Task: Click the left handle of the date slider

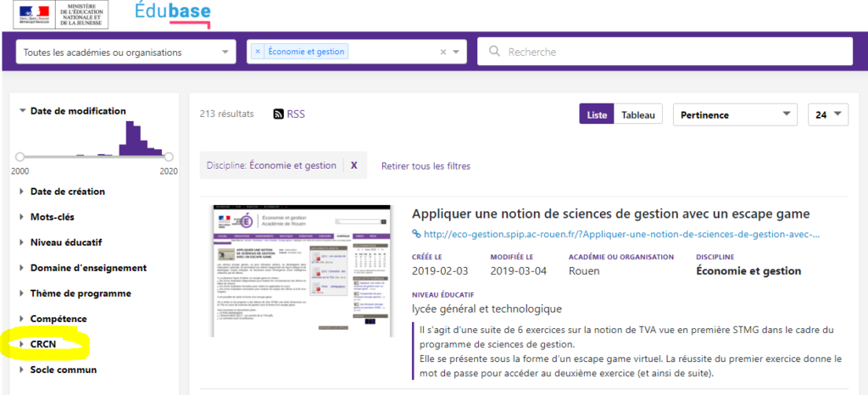Action: coord(20,157)
